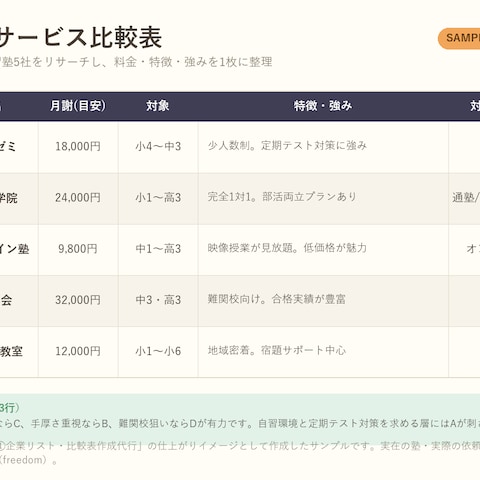Click the 12,000円 fee cell
The width and height of the screenshot is (480, 480).
(78, 351)
